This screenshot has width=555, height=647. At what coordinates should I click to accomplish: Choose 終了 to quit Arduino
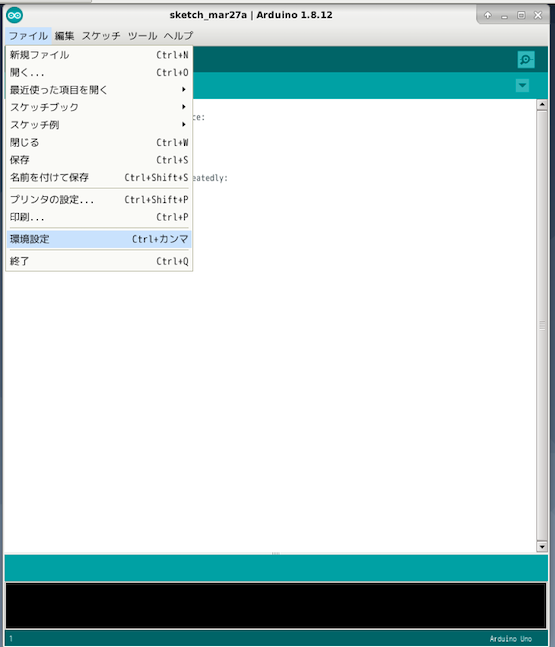pos(99,261)
